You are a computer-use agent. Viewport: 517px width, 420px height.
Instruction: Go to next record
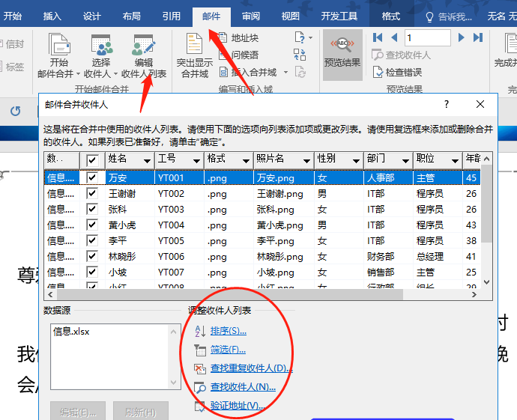click(462, 37)
